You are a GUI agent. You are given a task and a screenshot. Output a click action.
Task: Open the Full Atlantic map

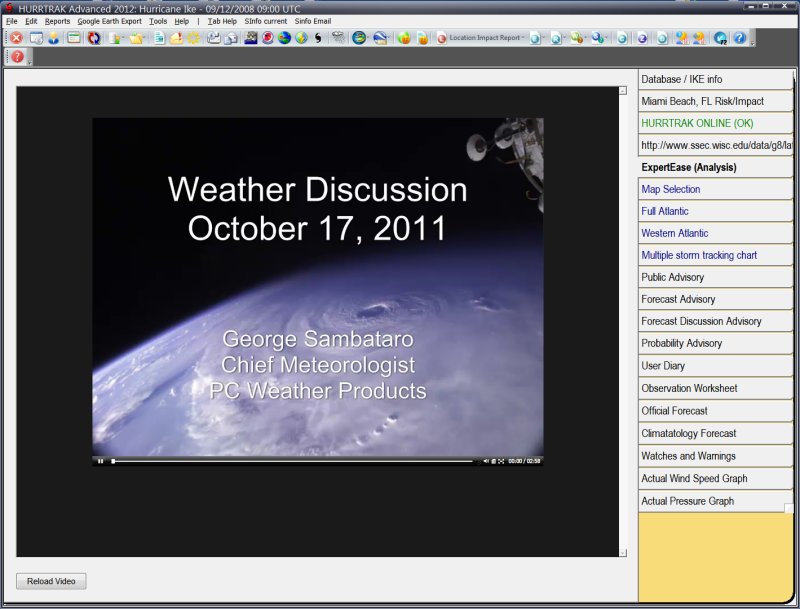point(715,211)
